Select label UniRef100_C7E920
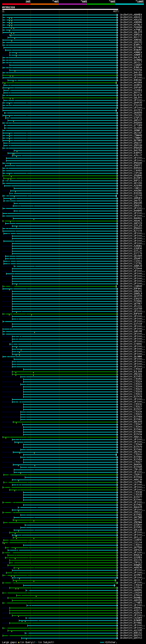This screenshot has width=146, height=644. pyautogui.click(x=131, y=384)
